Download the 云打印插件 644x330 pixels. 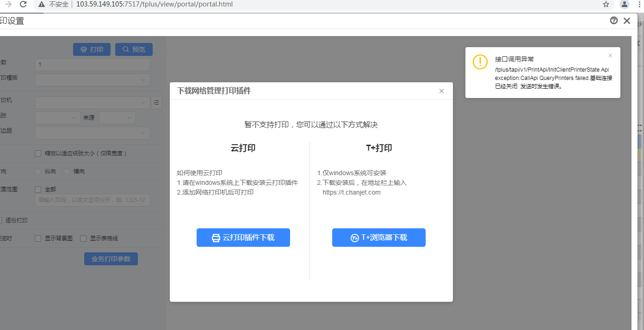click(x=243, y=238)
